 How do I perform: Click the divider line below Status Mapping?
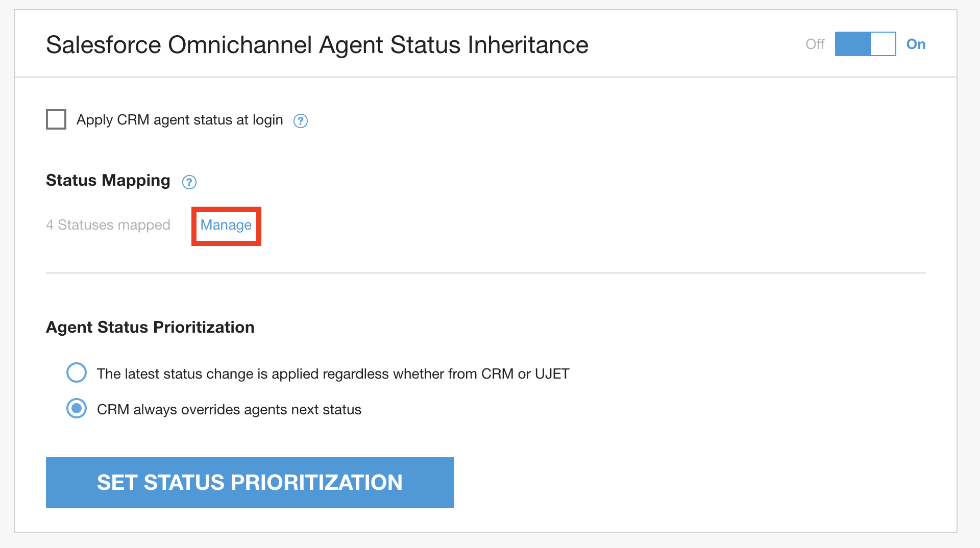pyautogui.click(x=485, y=273)
